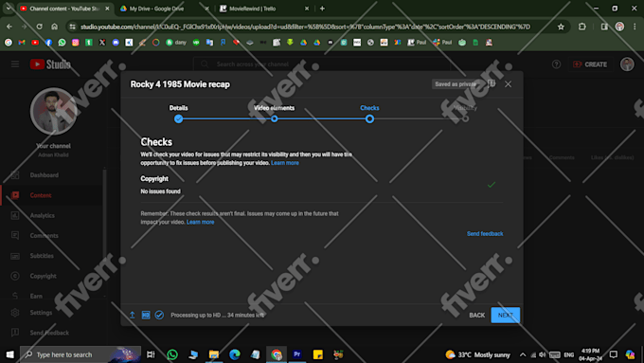Click Send feedback link inside the dialog
Image resolution: width=644 pixels, height=363 pixels.
[x=485, y=233]
